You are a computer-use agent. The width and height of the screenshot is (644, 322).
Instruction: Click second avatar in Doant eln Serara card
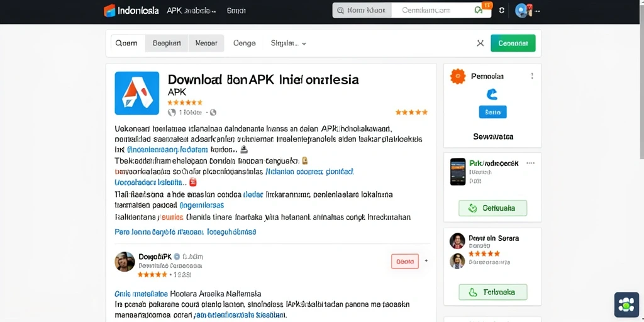(458, 261)
